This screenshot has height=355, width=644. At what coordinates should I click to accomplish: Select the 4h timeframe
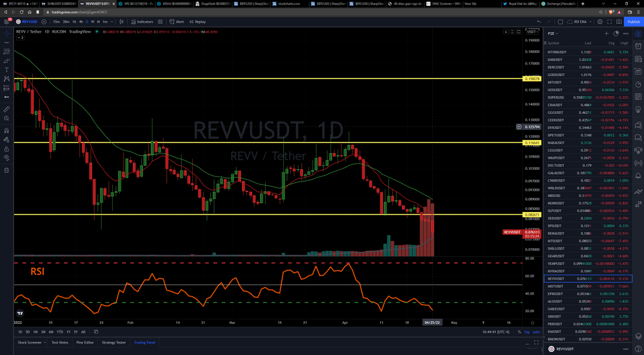click(80, 21)
